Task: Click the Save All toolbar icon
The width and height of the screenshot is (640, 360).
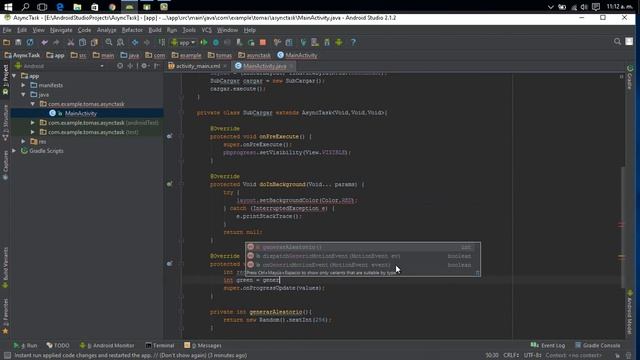Action: click(x=18, y=42)
